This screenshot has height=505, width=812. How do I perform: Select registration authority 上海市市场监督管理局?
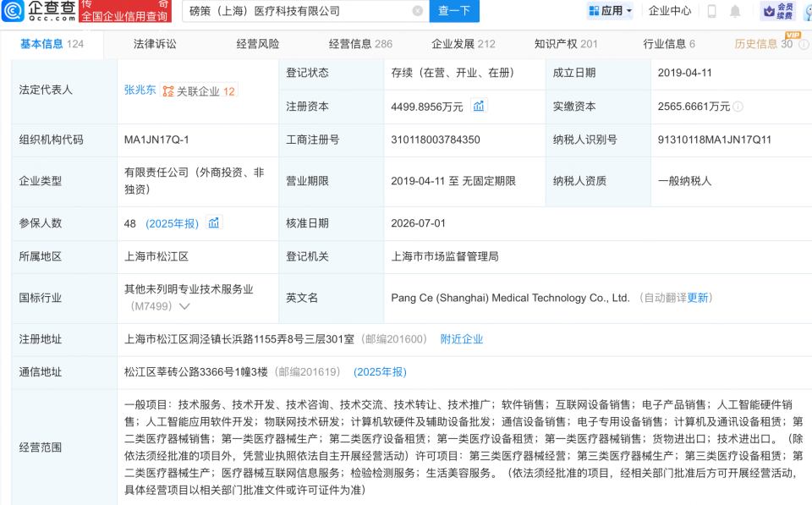445,256
